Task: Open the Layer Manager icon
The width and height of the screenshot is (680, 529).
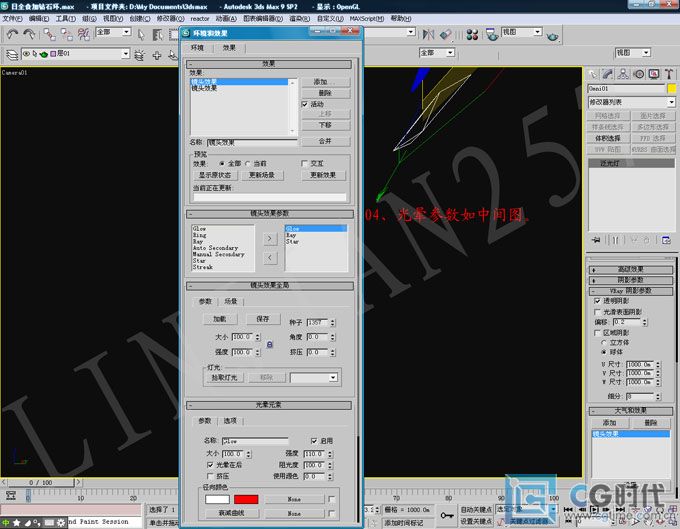Action: coord(12,55)
